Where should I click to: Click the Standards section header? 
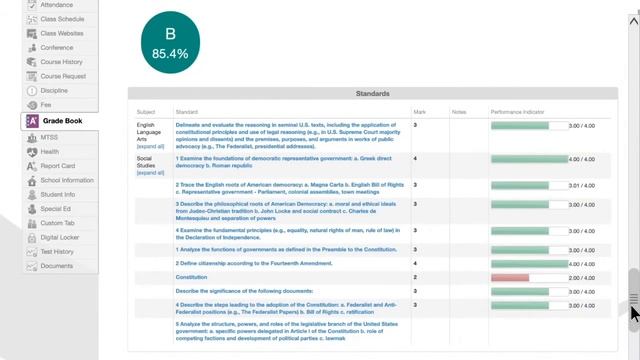(x=373, y=93)
